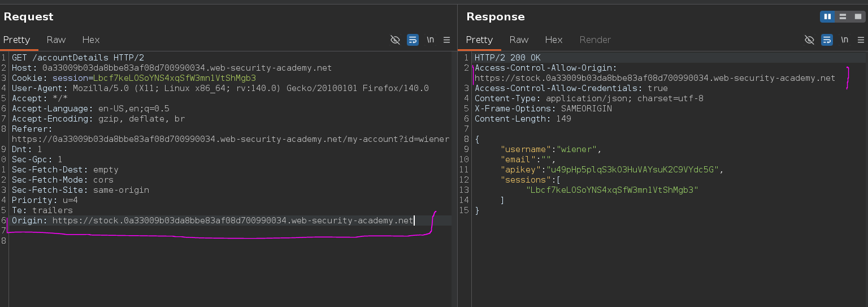Switch to Response Hex tab
This screenshot has height=307, width=868.
(554, 40)
